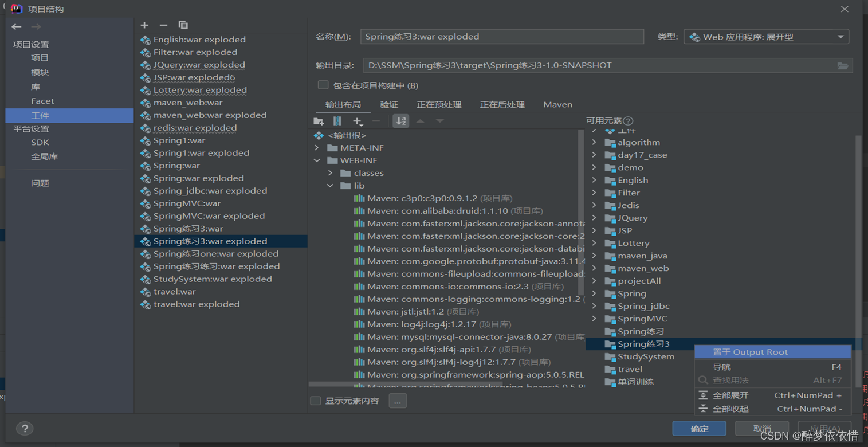This screenshot has height=447, width=868.
Task: Add copy-of element with plus dropdown
Action: coord(358,121)
